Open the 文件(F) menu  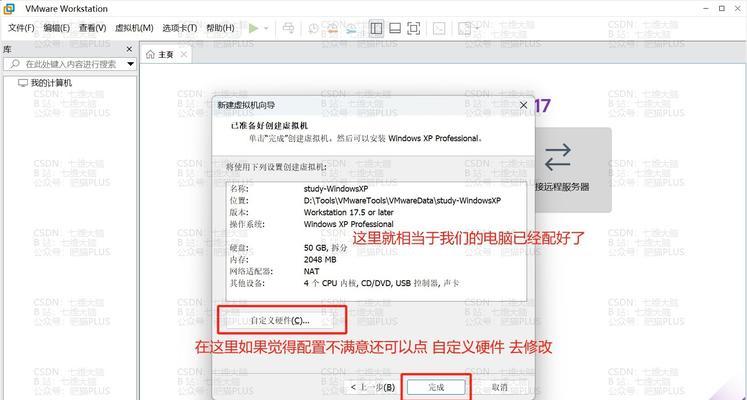[x=21, y=28]
